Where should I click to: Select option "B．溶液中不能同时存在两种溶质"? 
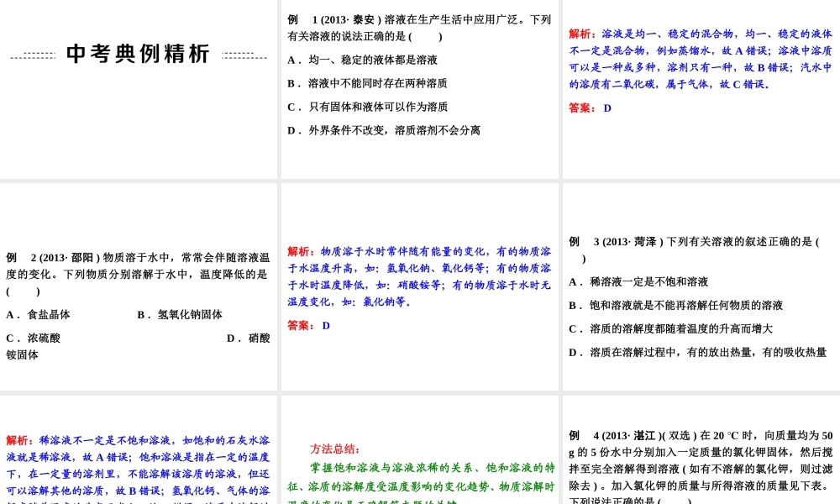pyautogui.click(x=368, y=83)
